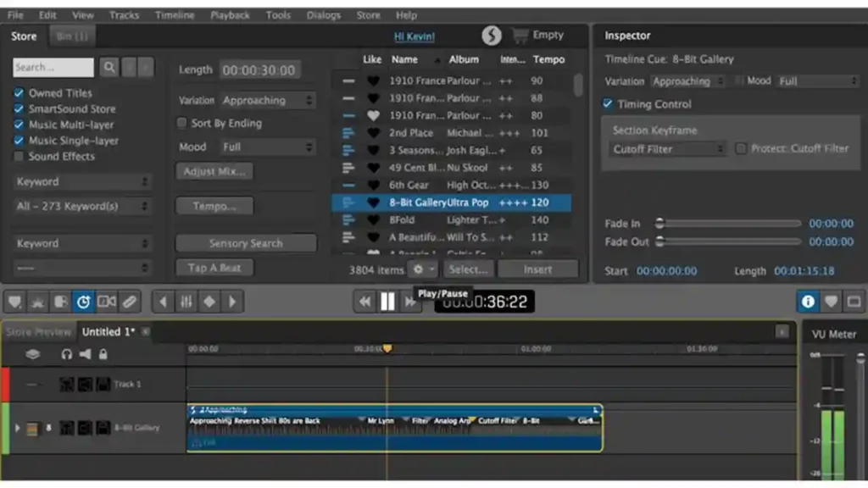Select the Timing Control clock icon in the toolbar

click(84, 301)
